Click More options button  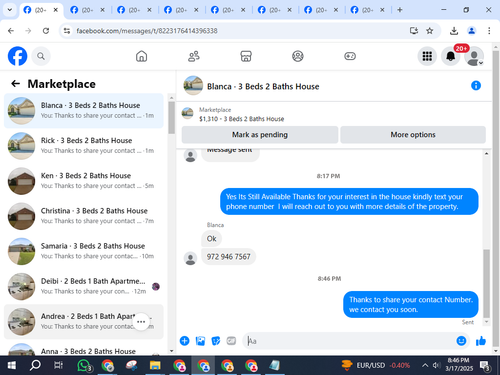(413, 135)
